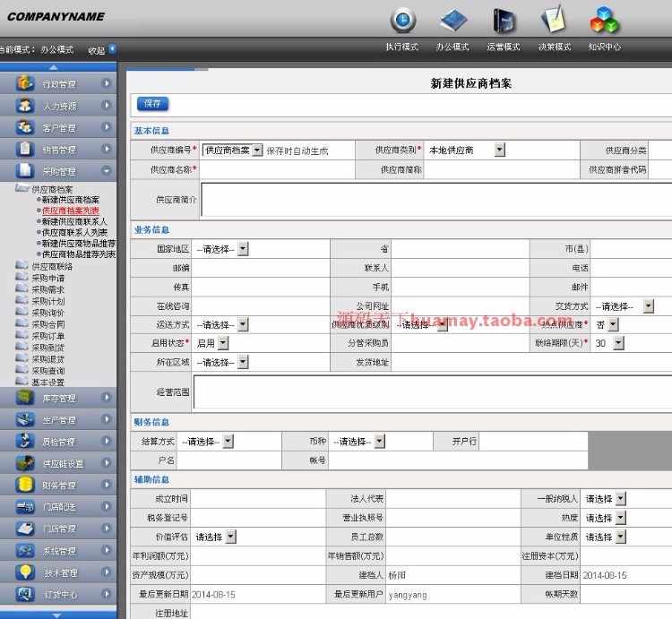Click the 财务管理 coins icon
This screenshot has width=672, height=619.
25,485
